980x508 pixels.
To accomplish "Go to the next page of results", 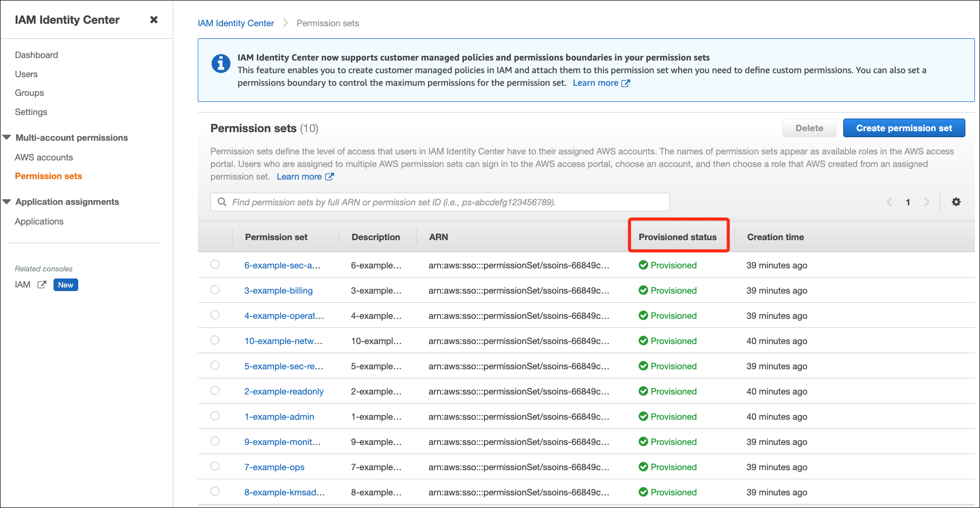I will click(x=927, y=202).
